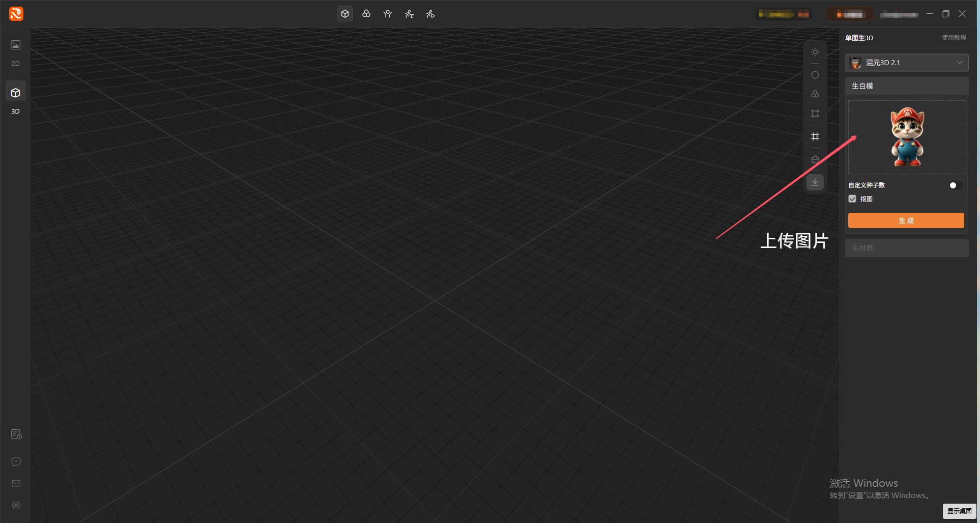The height and width of the screenshot is (523, 980).
Task: Click the 抠图 label text
Action: pos(866,199)
